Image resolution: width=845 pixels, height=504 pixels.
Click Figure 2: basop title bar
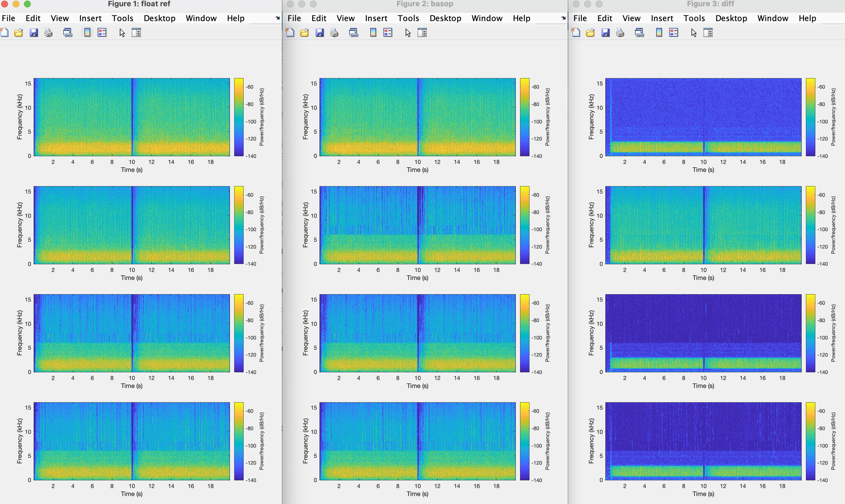click(424, 4)
